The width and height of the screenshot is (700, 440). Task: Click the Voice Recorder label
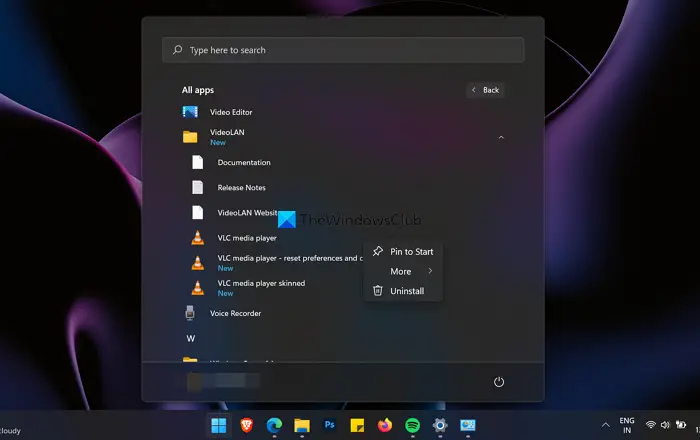(x=235, y=313)
